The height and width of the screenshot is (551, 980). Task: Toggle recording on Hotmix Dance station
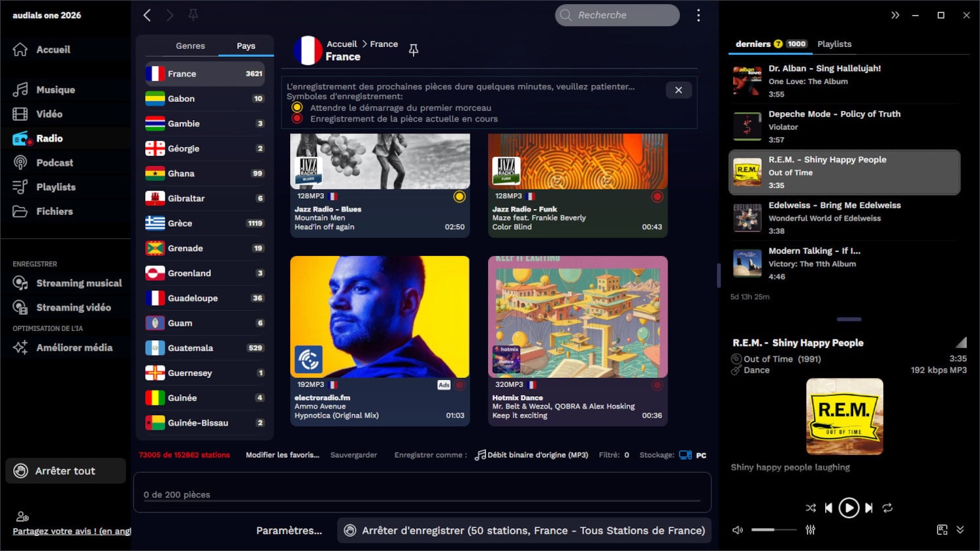(x=657, y=385)
